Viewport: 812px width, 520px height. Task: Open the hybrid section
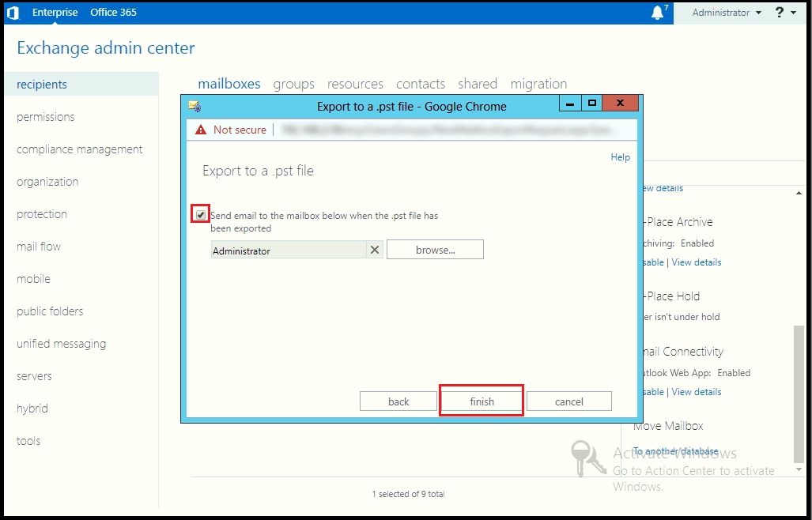coord(32,409)
